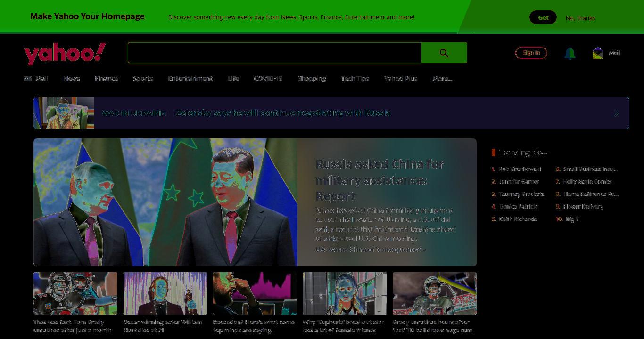Open the Small Business Insu... trending topic
This screenshot has width=644, height=339.
pyautogui.click(x=590, y=169)
